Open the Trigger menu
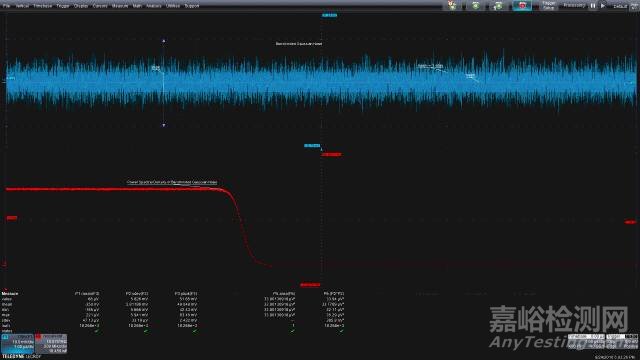This screenshot has height=360, width=640. [x=63, y=6]
